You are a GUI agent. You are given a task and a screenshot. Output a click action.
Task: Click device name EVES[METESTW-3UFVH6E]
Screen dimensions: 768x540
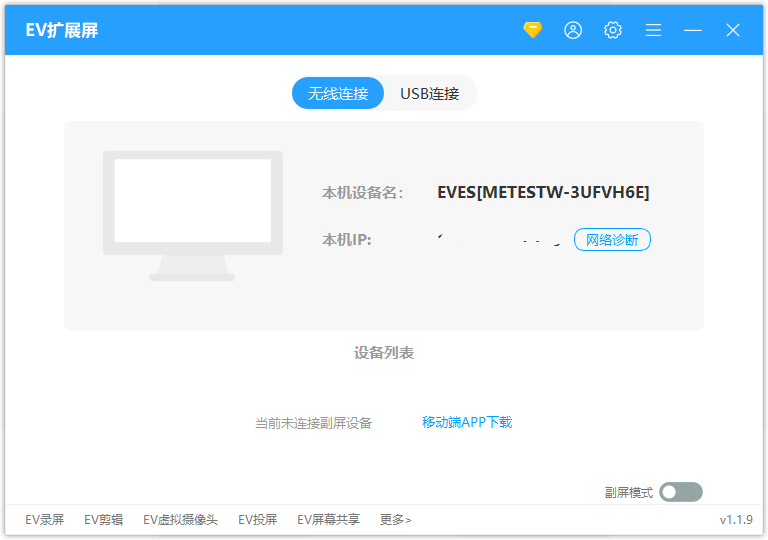(543, 192)
